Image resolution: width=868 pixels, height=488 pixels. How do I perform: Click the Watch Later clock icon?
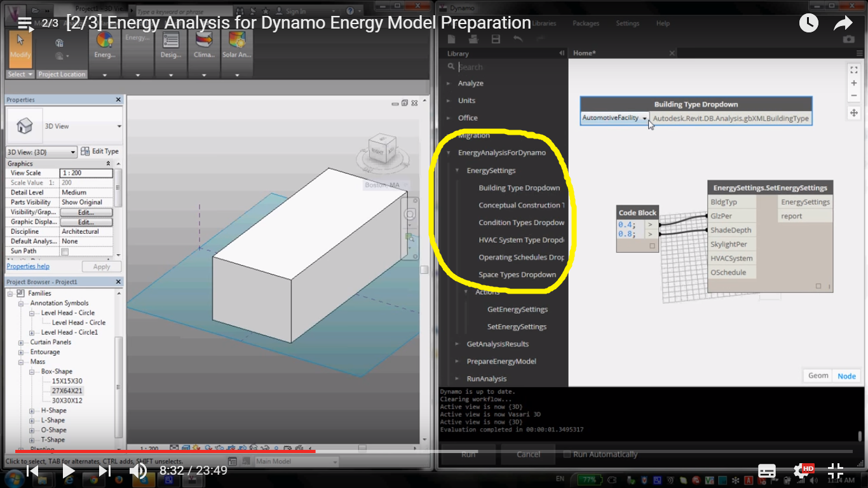tap(808, 24)
